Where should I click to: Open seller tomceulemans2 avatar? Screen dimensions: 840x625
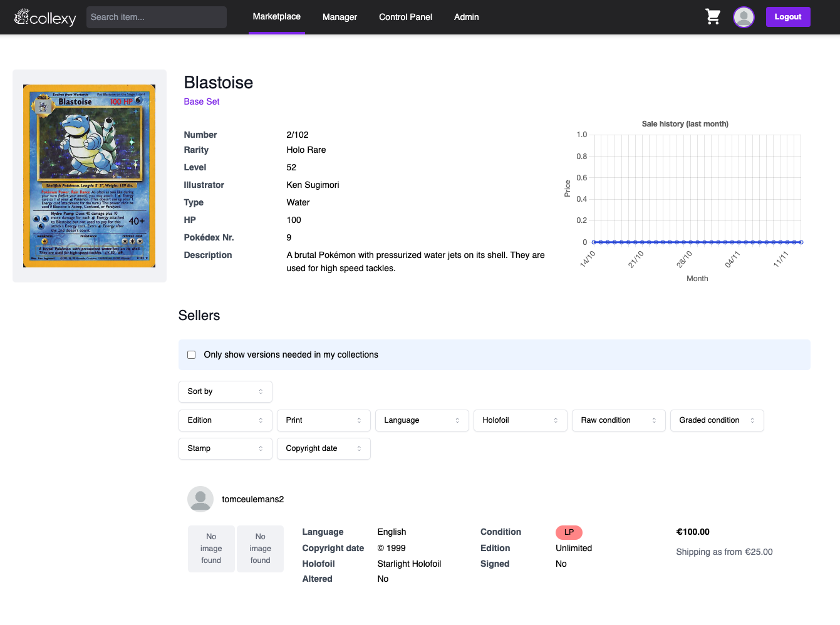[200, 499]
